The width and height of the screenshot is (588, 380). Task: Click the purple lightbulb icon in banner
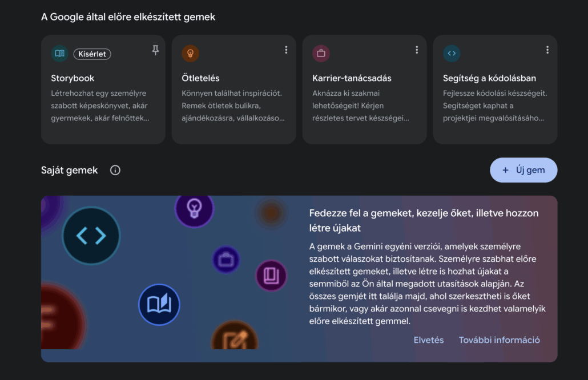(194, 209)
